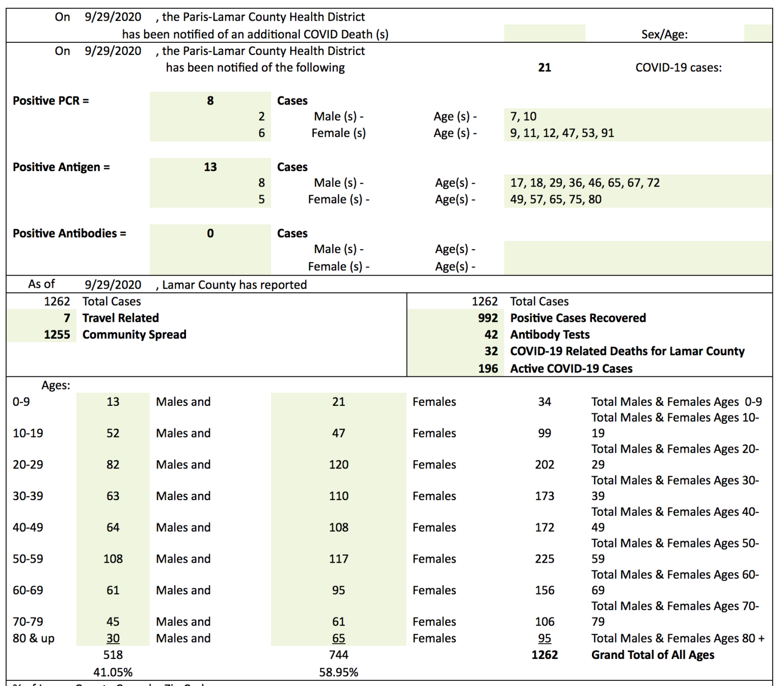Select males count 13 for ages 0-9

pos(113,402)
